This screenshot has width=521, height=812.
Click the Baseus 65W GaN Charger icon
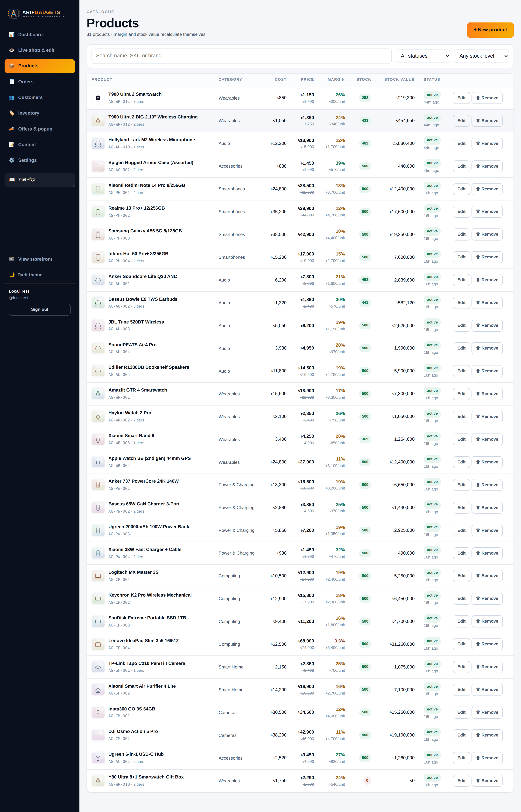98,508
